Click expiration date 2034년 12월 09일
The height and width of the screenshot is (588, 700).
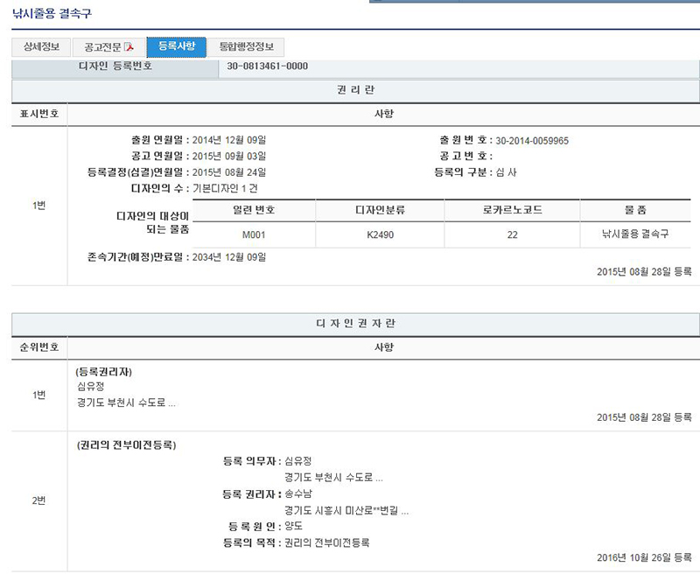[228, 257]
